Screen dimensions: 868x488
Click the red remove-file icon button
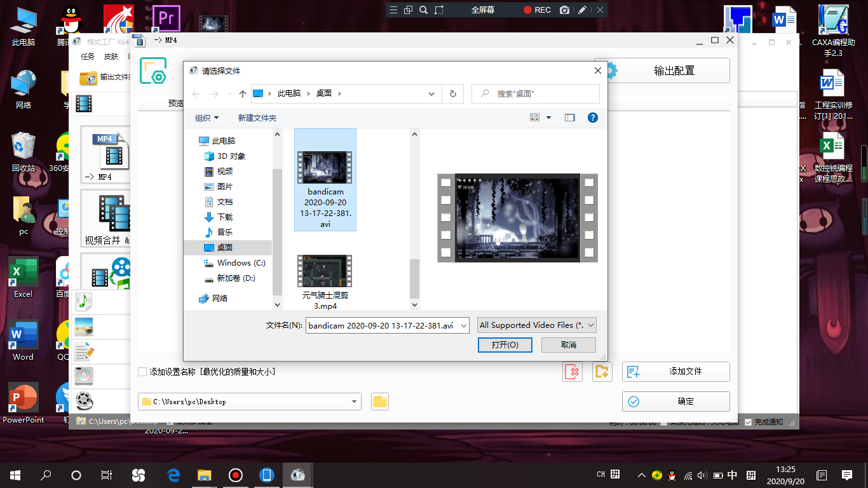pos(573,372)
